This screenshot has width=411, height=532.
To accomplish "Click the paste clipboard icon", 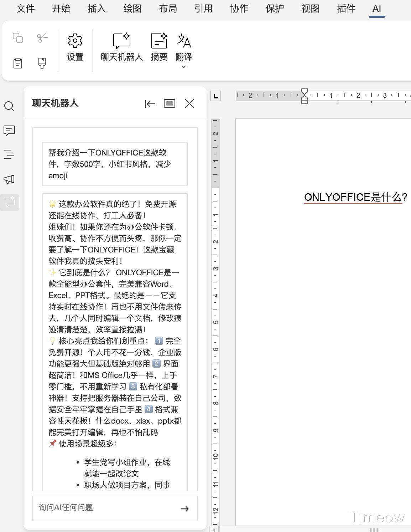I will tap(18, 63).
